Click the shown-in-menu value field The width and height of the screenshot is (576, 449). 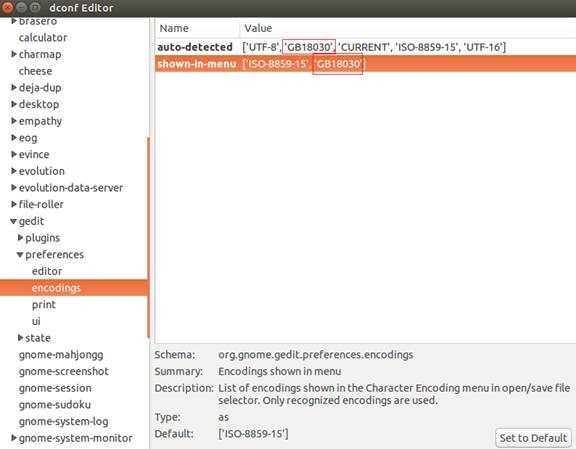pyautogui.click(x=303, y=64)
